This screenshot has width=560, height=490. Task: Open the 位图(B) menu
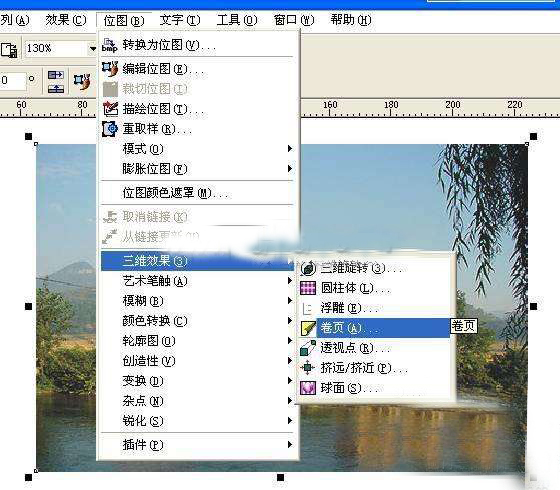point(124,20)
